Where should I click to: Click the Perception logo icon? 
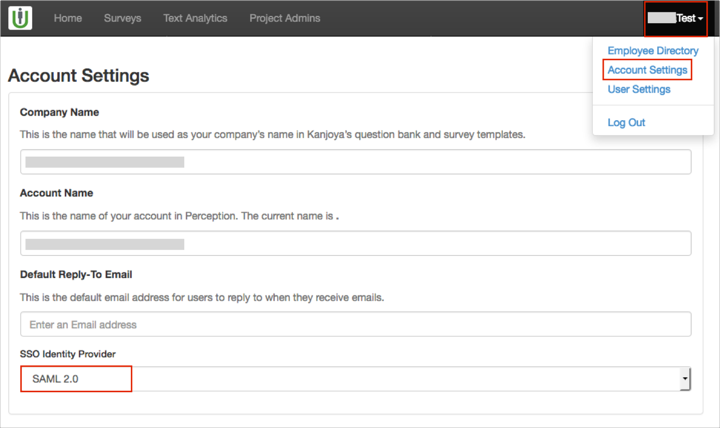tap(20, 18)
